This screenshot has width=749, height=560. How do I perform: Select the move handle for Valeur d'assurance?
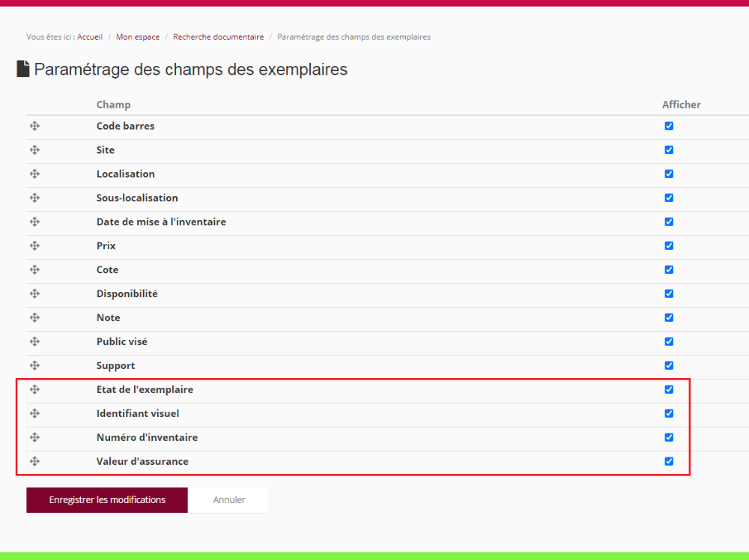[34, 461]
